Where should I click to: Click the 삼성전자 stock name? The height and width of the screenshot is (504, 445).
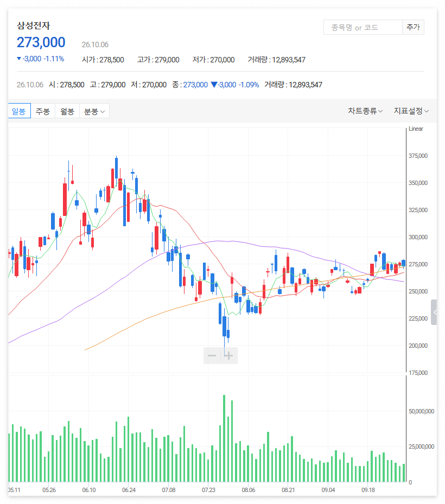pyautogui.click(x=34, y=25)
